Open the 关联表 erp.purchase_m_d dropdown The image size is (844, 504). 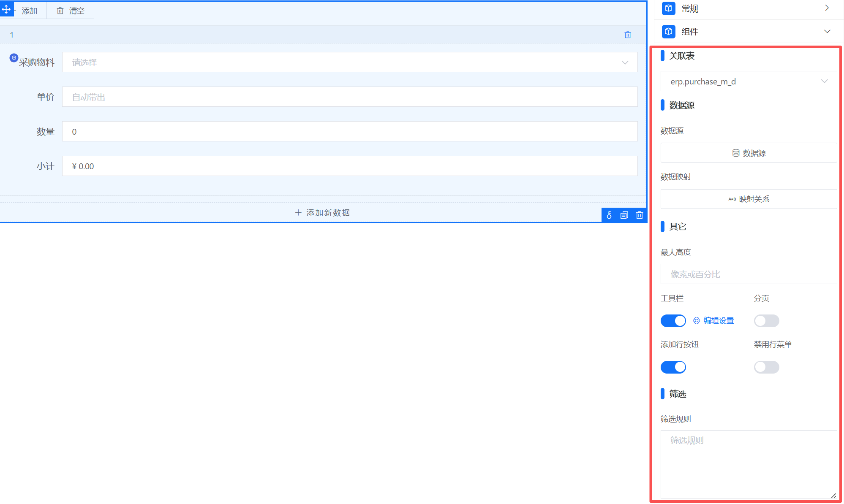point(749,81)
